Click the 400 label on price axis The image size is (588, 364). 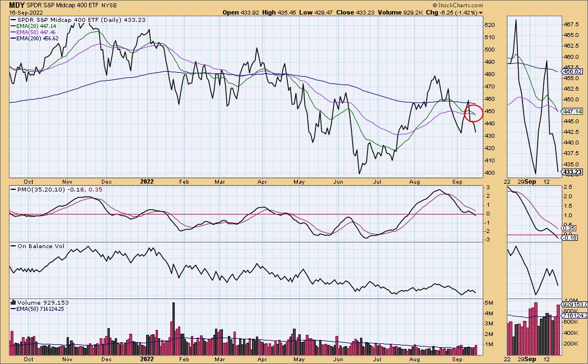pyautogui.click(x=490, y=173)
